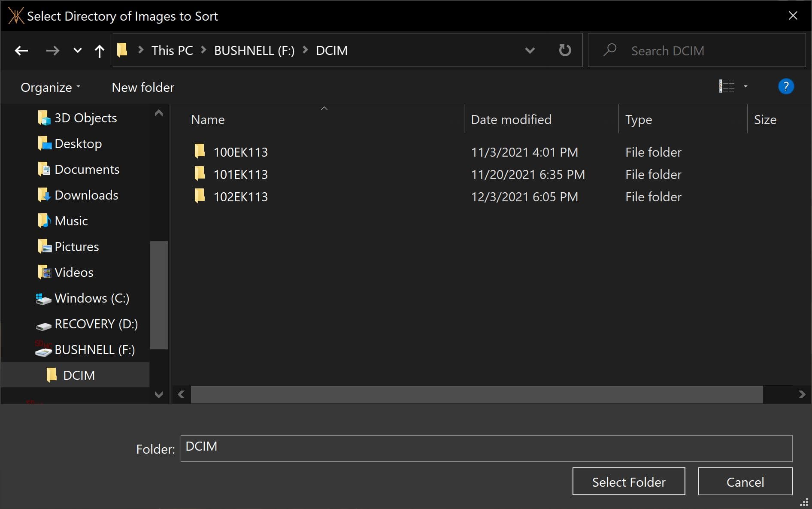
Task: Open Documents in the navigation pane
Action: [x=79, y=169]
